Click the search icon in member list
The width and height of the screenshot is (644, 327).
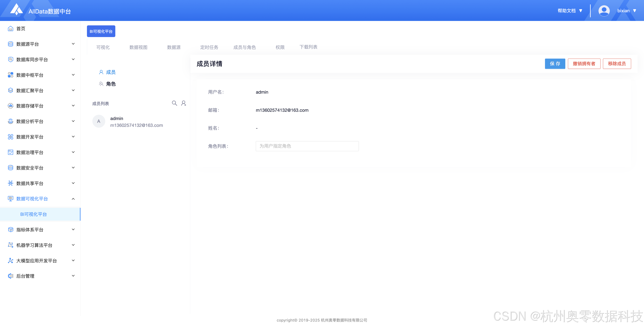(x=174, y=103)
